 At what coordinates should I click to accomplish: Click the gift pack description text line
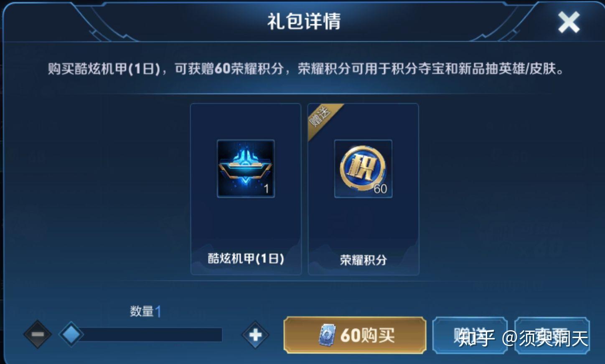coord(306,68)
